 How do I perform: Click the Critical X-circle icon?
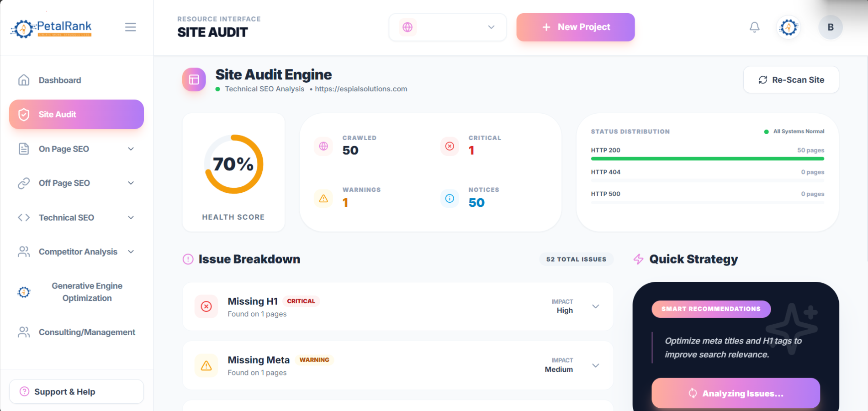pos(450,146)
